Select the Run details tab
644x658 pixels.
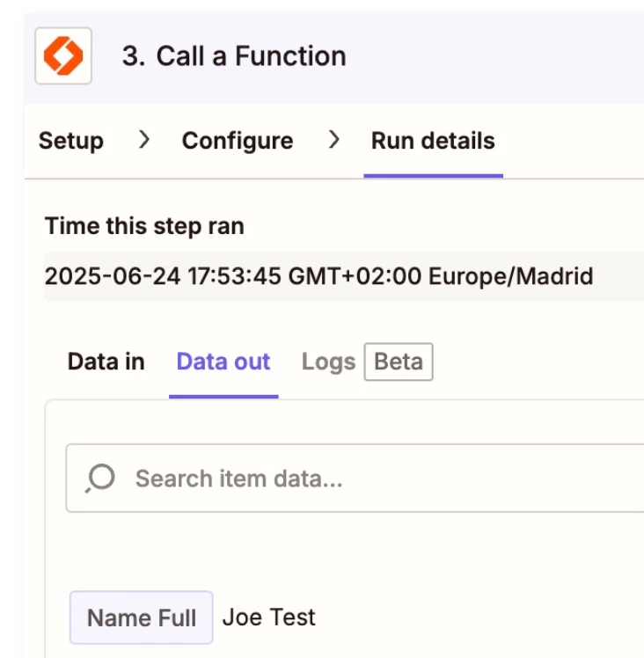pyautogui.click(x=433, y=141)
